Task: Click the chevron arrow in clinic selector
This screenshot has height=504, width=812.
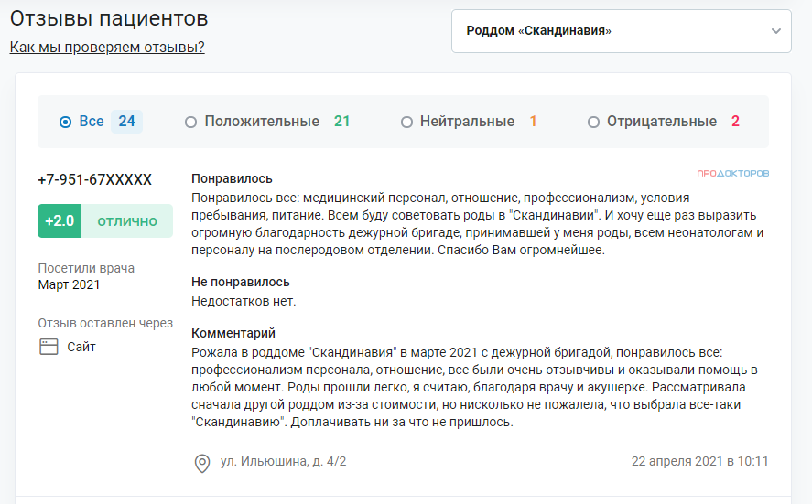Action: coord(775,31)
